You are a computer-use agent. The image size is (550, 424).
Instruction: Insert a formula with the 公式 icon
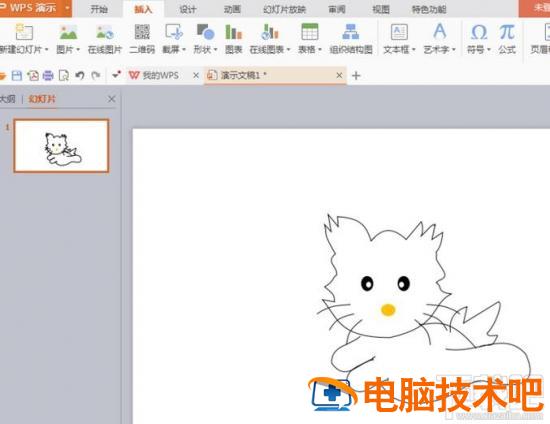[x=507, y=32]
